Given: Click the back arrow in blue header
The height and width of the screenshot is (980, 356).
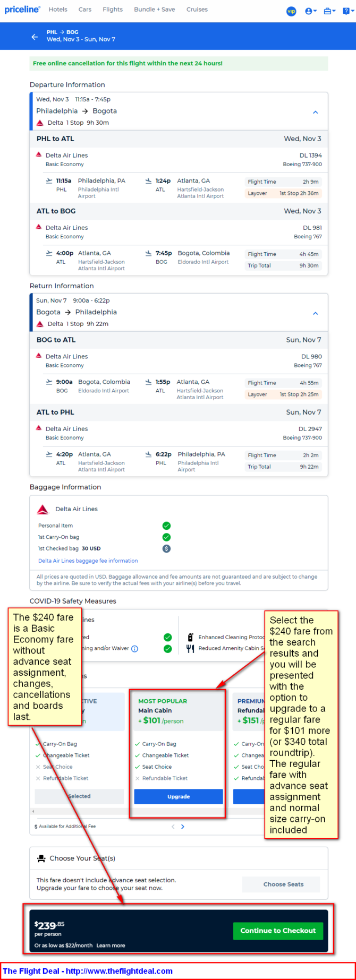Looking at the screenshot, I should click(x=35, y=37).
